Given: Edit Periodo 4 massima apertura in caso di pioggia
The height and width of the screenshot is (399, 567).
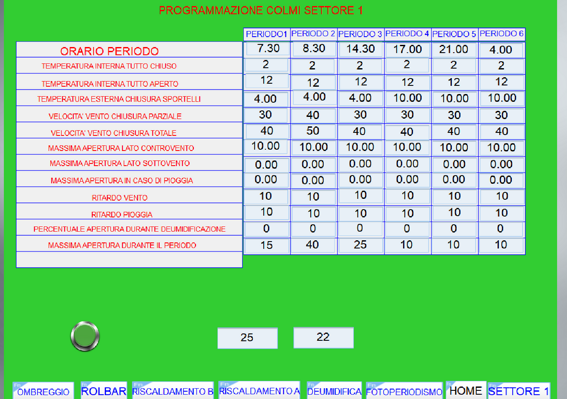Looking at the screenshot, I should pyautogui.click(x=408, y=179).
